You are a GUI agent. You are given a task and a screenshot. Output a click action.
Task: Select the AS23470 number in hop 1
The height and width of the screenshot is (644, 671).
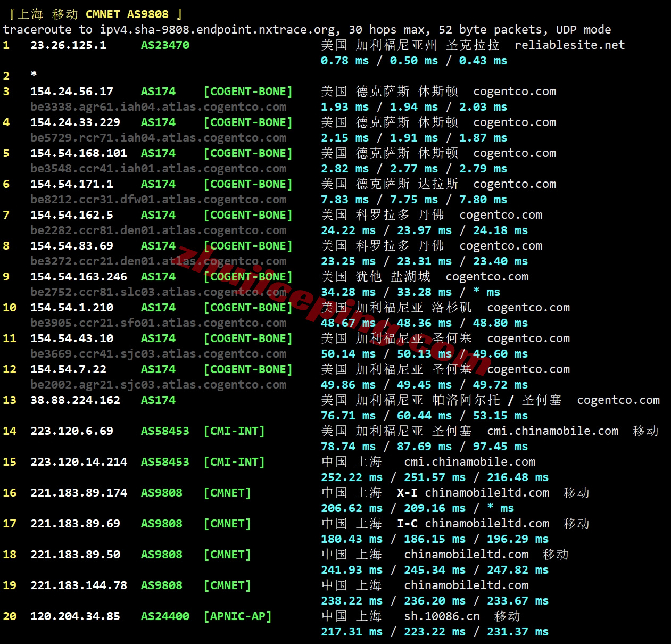165,45
